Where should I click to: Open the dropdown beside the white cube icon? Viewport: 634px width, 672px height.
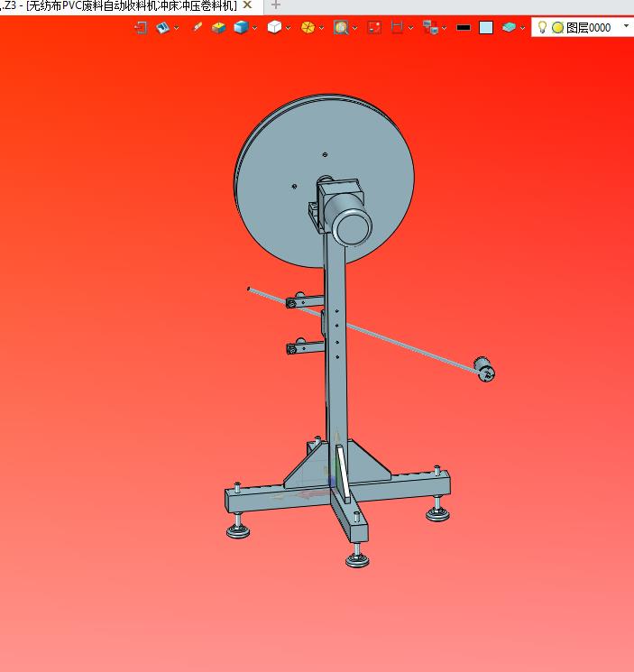coord(289,28)
